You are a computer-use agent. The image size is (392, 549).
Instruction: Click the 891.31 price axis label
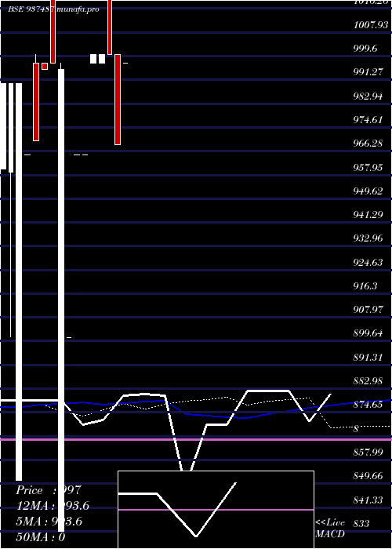[368, 358]
